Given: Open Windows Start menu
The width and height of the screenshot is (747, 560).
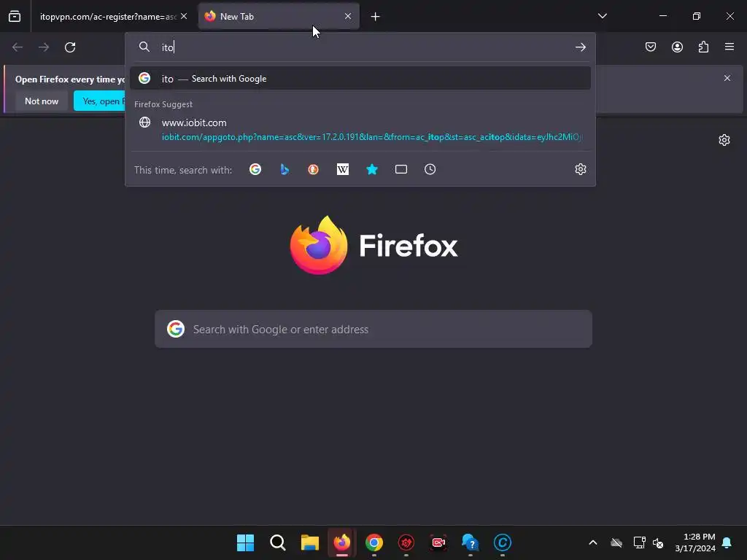Looking at the screenshot, I should 245,542.
